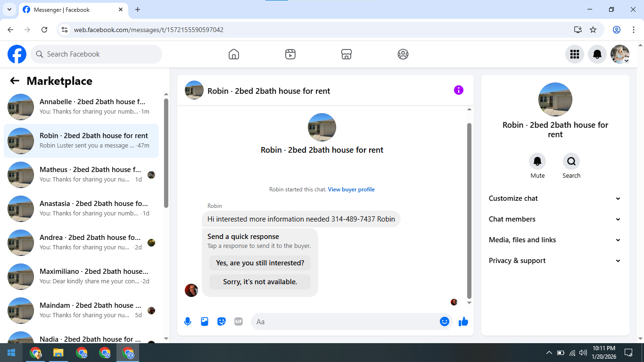Launch File Explorer from the taskbar

point(58,353)
